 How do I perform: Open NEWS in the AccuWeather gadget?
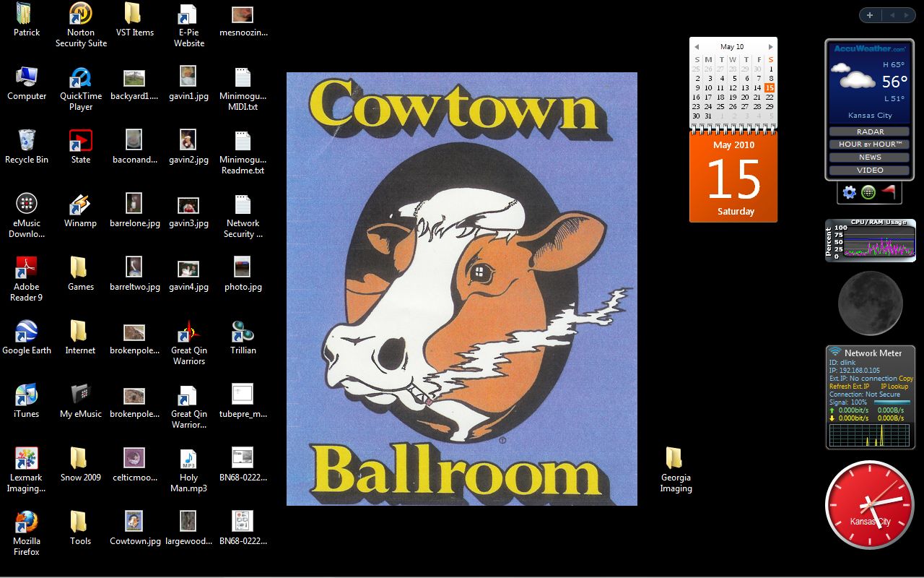(870, 158)
